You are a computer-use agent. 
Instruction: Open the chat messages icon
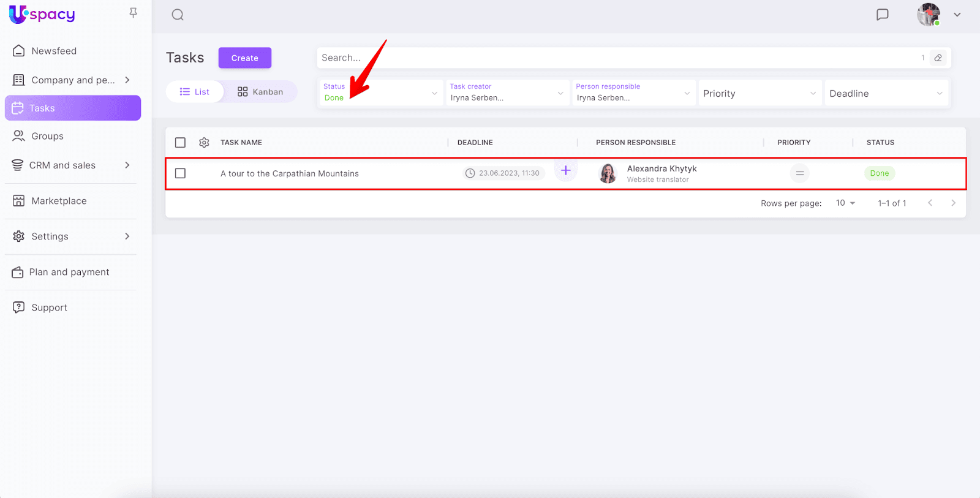(x=882, y=15)
